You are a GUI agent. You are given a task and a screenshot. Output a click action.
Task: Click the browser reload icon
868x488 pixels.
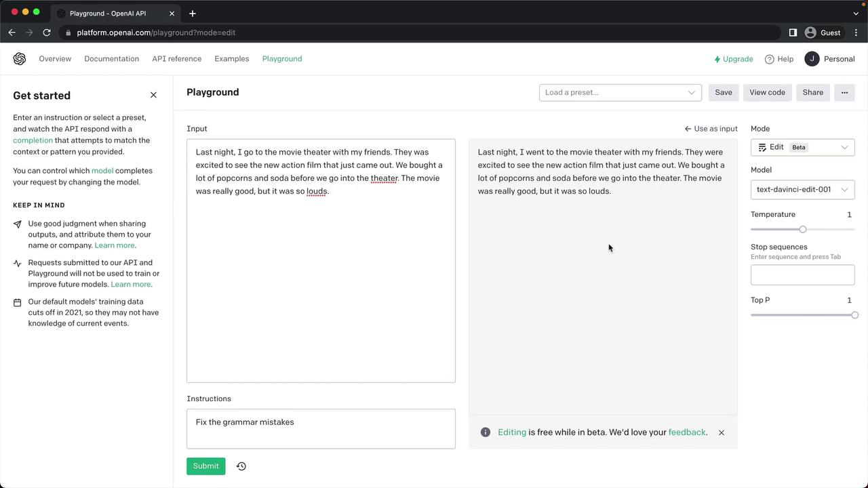point(47,33)
